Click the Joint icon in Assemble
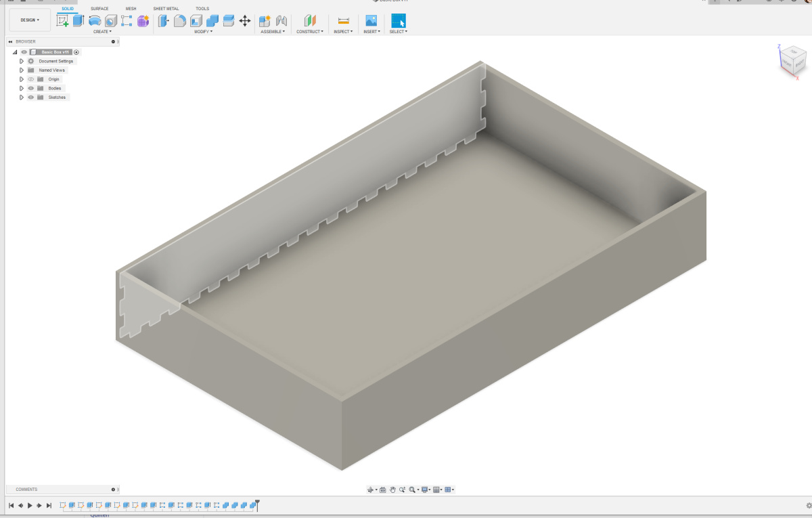 tap(281, 21)
